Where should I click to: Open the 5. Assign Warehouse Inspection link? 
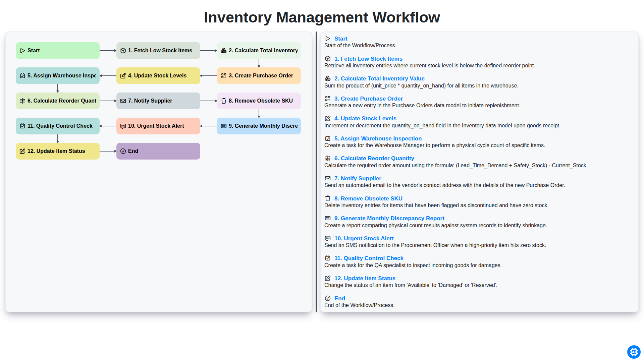coord(378,138)
